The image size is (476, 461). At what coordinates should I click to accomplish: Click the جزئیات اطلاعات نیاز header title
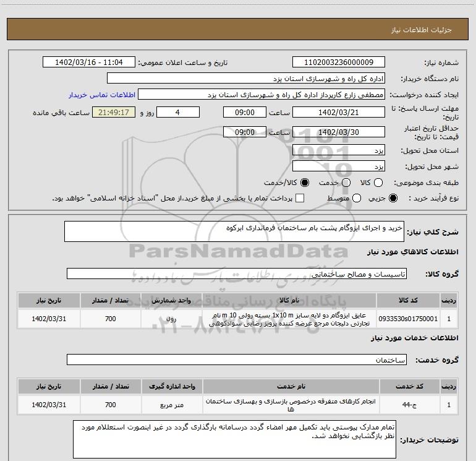422,30
